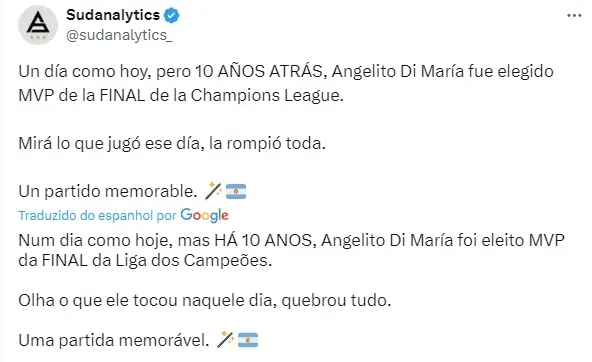The width and height of the screenshot is (592, 362).
Task: Click the colorful Google logo
Action: [204, 215]
